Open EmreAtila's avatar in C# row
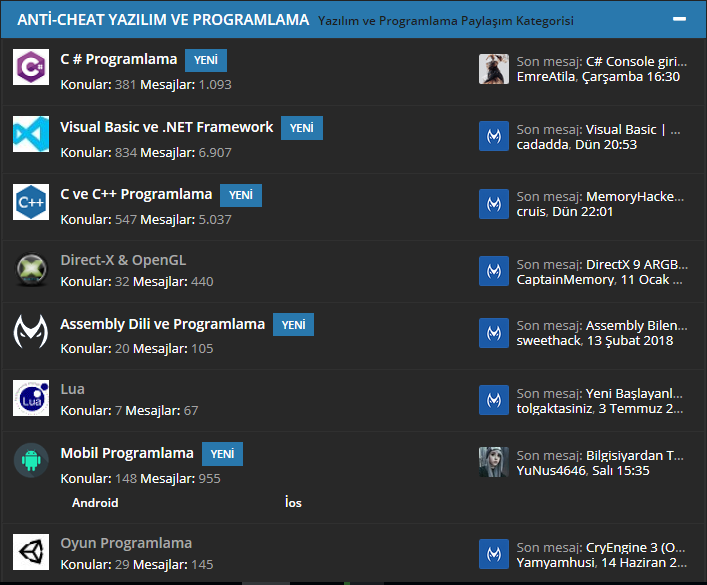This screenshot has height=585, width=707. [x=494, y=69]
